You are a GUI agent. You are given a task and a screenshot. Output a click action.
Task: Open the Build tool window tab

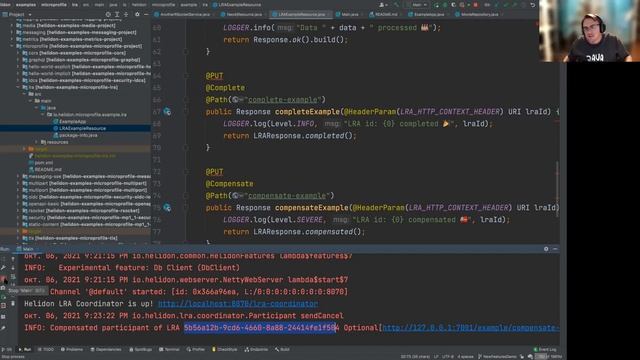(x=282, y=349)
